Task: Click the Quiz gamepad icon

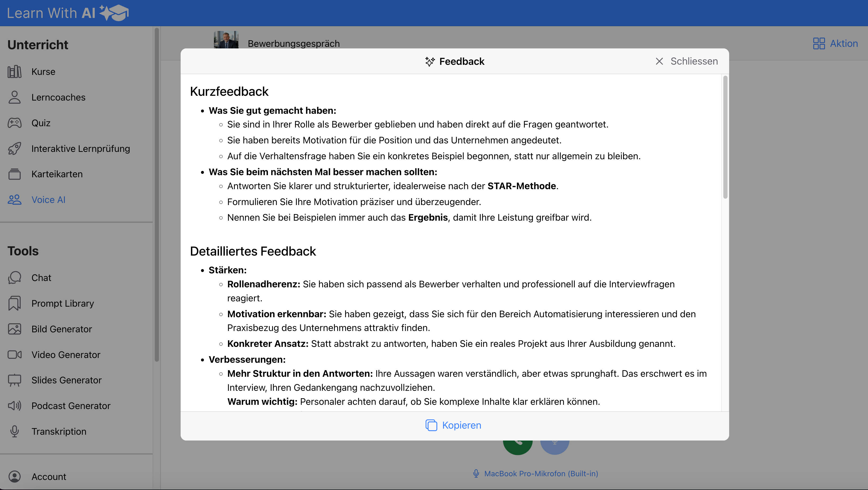Action: [15, 123]
